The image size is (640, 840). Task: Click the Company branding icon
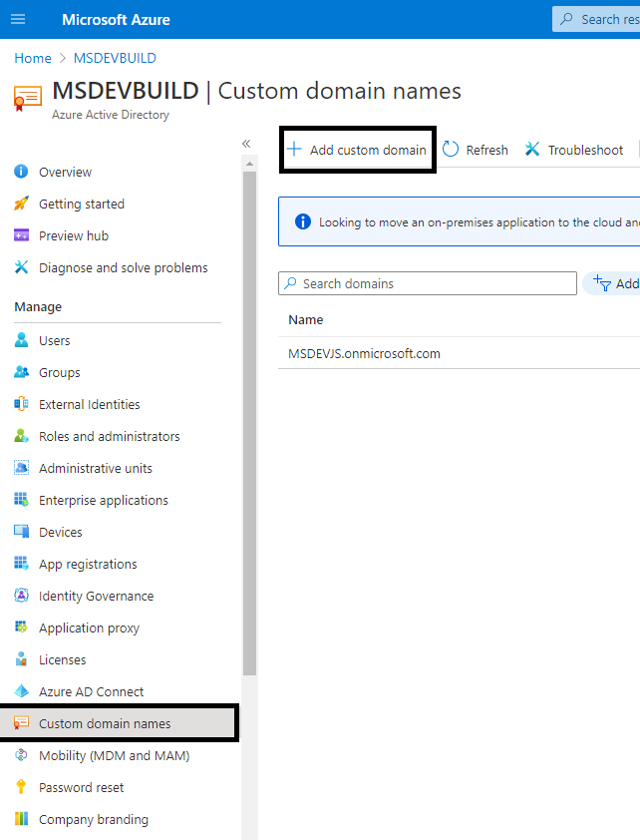[21, 819]
